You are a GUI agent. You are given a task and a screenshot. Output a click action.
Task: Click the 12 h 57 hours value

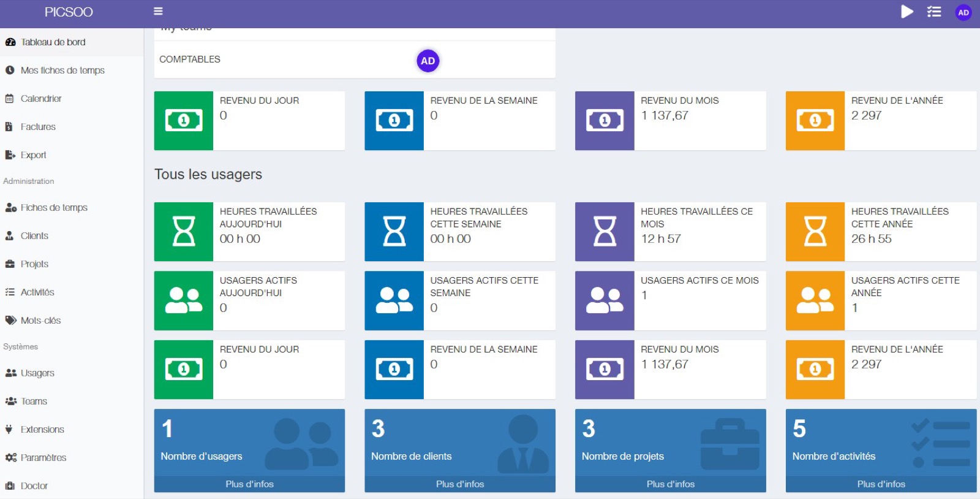point(661,239)
